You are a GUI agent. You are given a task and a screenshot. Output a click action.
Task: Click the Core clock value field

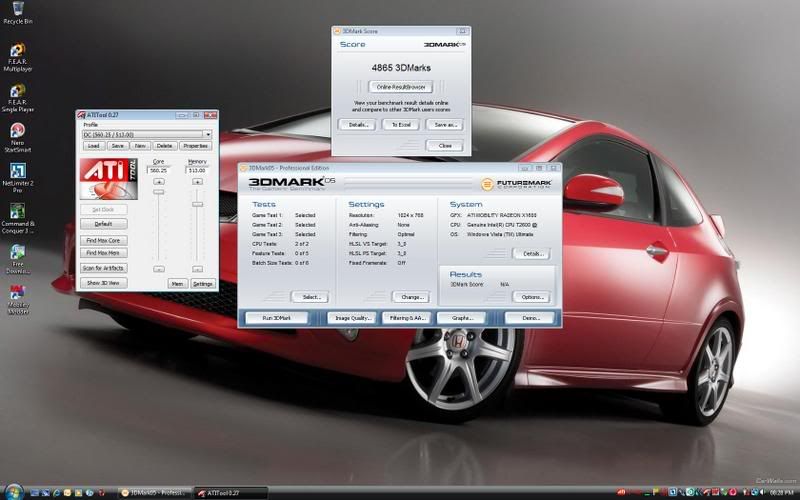159,170
